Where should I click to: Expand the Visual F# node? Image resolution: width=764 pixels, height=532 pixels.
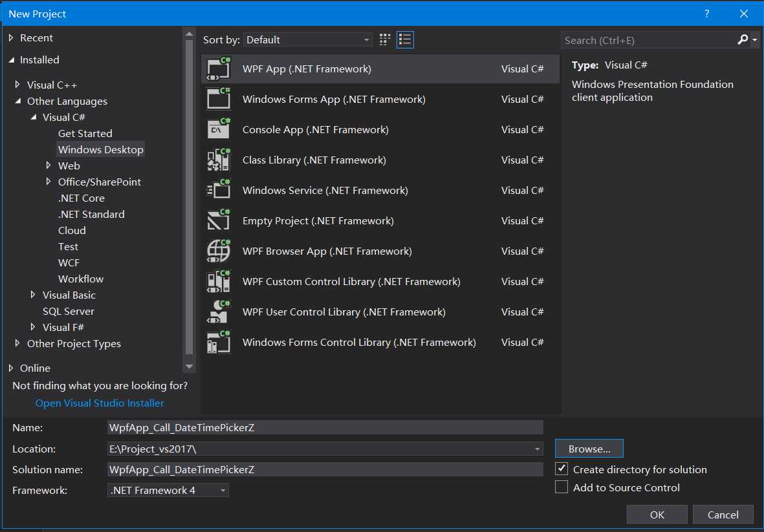point(32,326)
